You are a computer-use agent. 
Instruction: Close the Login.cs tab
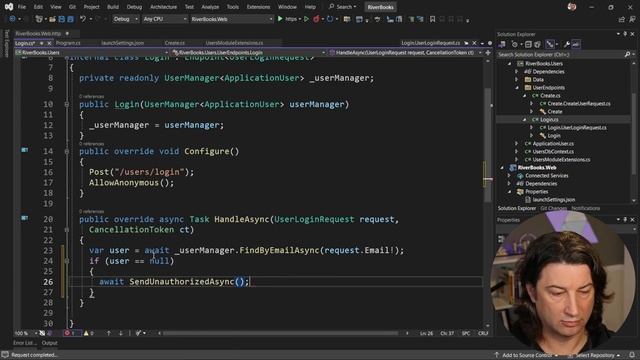click(49, 43)
